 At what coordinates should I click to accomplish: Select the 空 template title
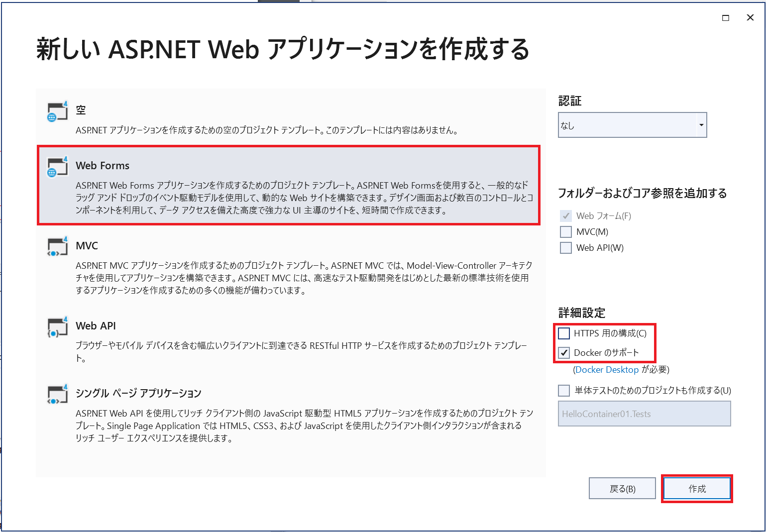(81, 110)
